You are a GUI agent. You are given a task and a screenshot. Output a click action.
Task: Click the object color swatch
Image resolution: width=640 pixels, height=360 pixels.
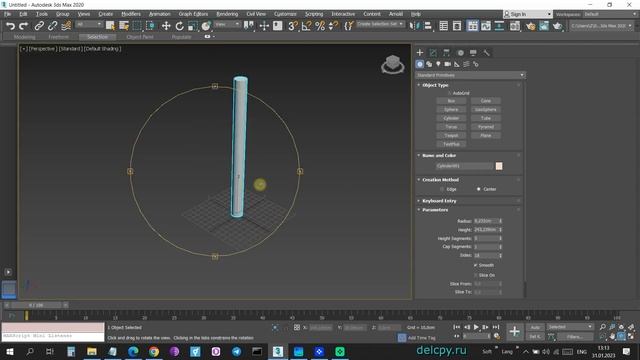pos(499,166)
